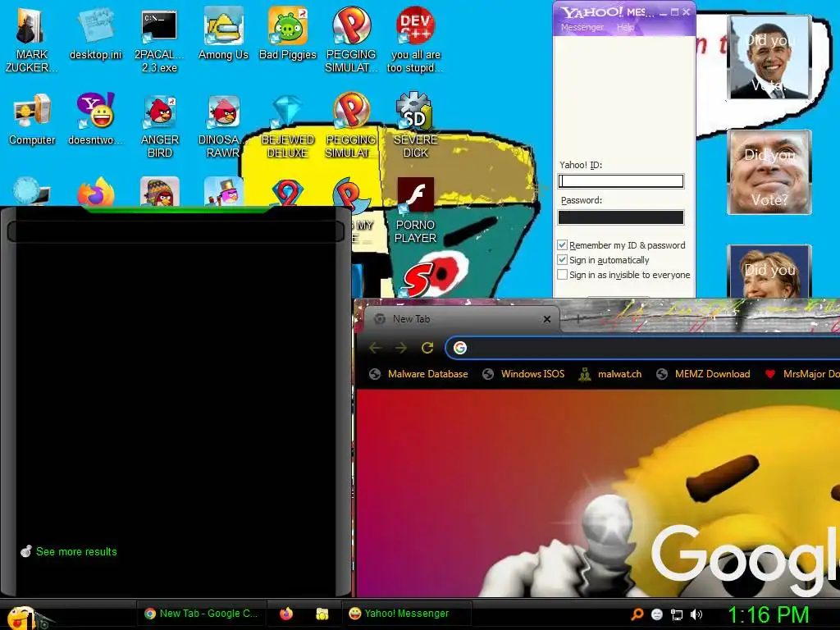
Task: Click the magnifier icon in system tray
Action: point(637,614)
